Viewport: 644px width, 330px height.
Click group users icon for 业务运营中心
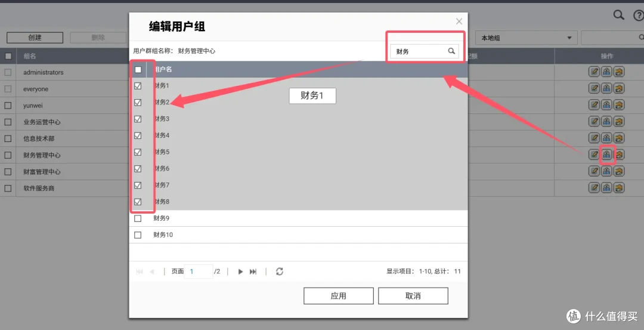tap(606, 121)
